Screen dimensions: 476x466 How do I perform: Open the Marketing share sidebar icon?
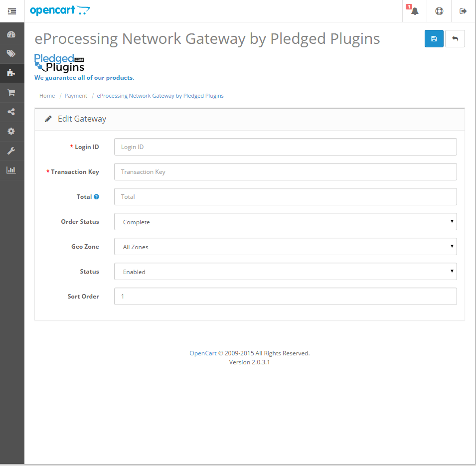point(11,112)
